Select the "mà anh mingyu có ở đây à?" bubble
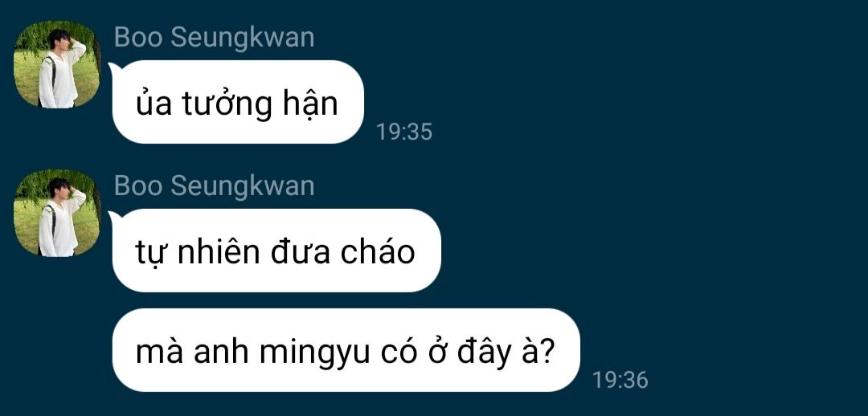Screen dimensions: 868x416 [x=346, y=349]
